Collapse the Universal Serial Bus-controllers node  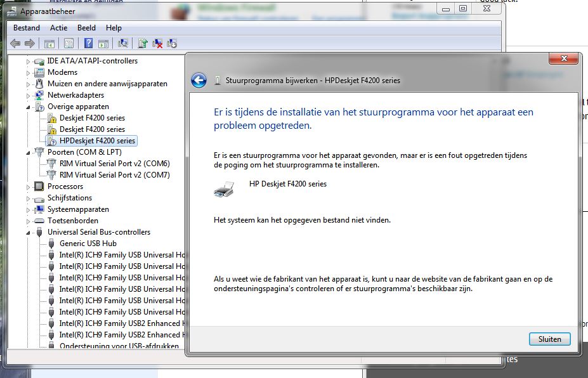click(28, 233)
